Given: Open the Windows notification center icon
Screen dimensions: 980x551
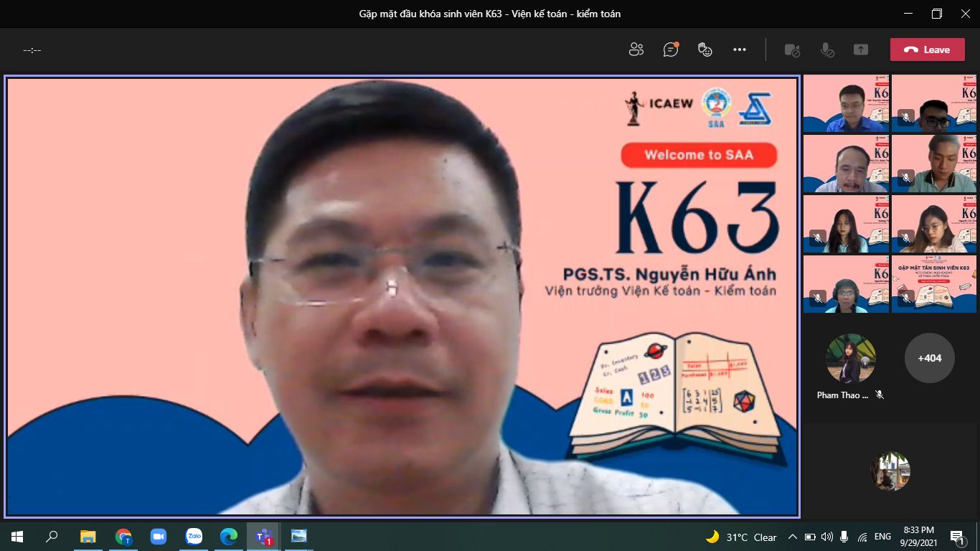Looking at the screenshot, I should 957,537.
